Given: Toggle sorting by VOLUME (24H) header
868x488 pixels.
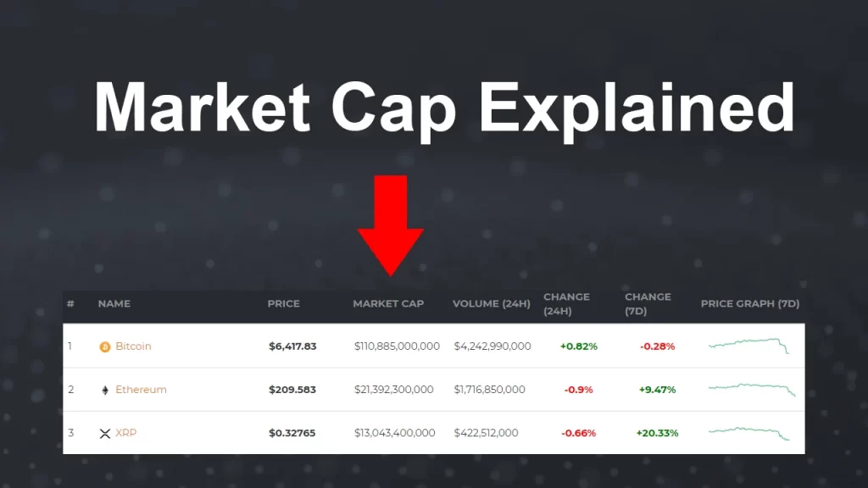Looking at the screenshot, I should click(492, 303).
